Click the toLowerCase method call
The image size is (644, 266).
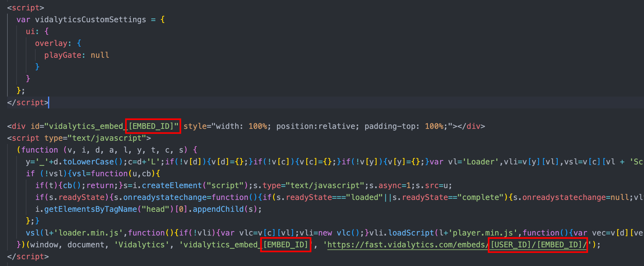(88, 162)
